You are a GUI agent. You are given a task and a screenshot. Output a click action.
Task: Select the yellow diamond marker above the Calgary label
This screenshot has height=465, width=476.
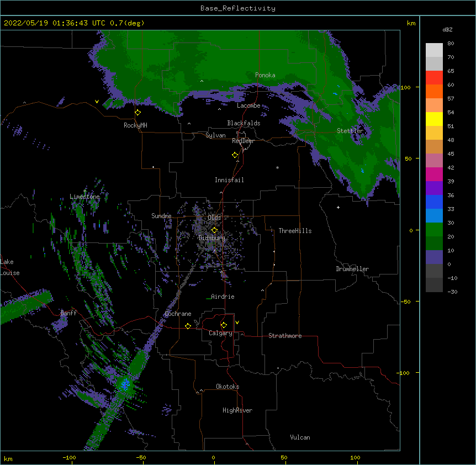[x=224, y=325]
